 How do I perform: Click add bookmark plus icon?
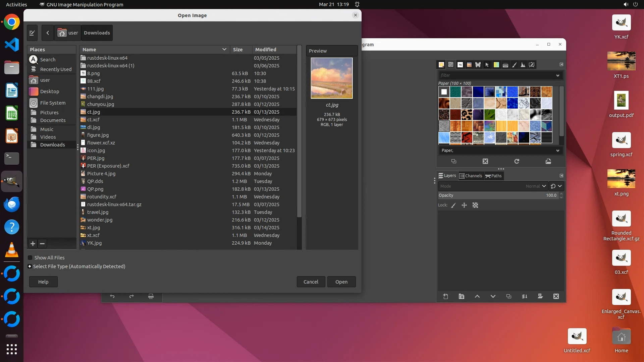point(33,244)
